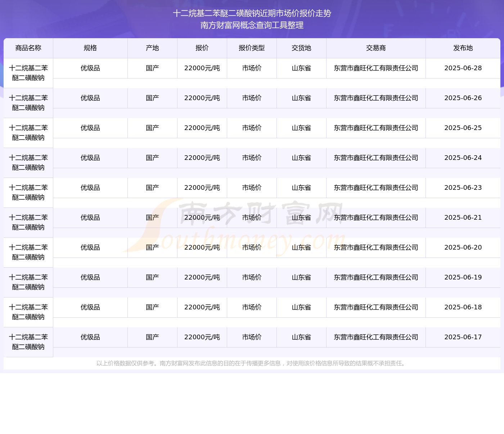Click the dealer name in the 2025-06-28 row
Image resolution: width=504 pixels, height=434 pixels.
coord(376,68)
